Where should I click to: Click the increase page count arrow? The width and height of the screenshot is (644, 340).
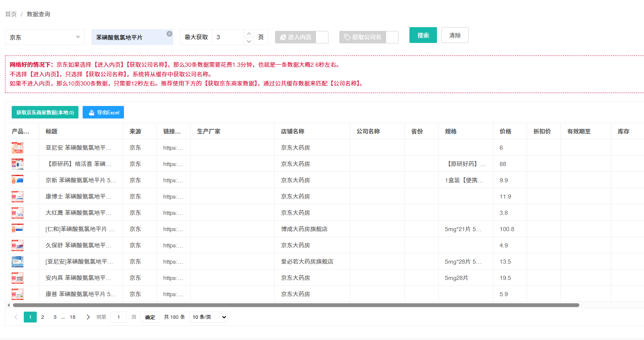coord(249,33)
